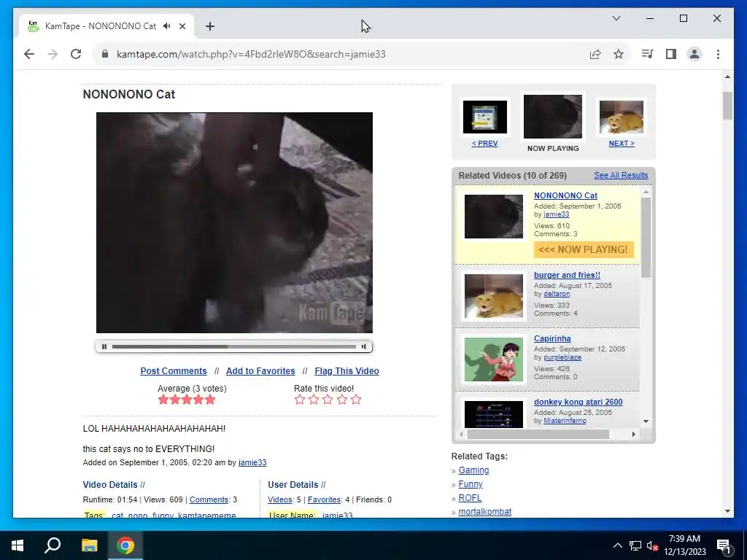Open the ROFL related tag

click(470, 497)
